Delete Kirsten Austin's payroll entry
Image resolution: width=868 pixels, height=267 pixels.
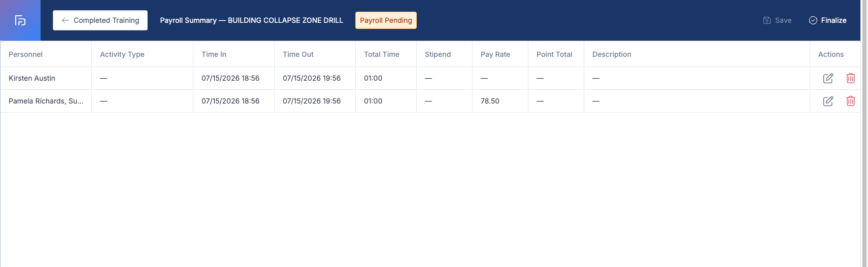point(851,78)
